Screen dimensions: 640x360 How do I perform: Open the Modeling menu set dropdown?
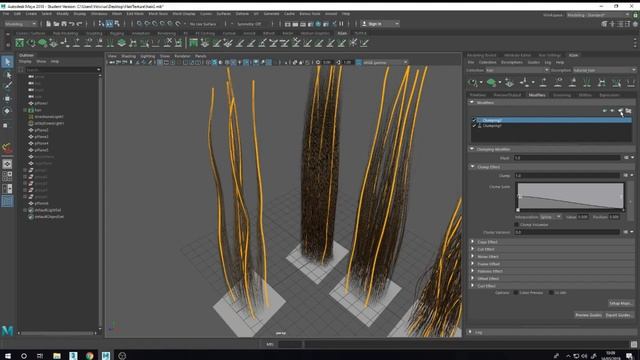(20, 24)
